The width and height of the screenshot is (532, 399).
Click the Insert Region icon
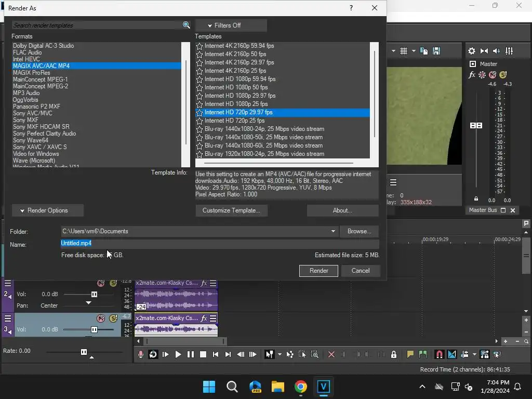[423, 354]
